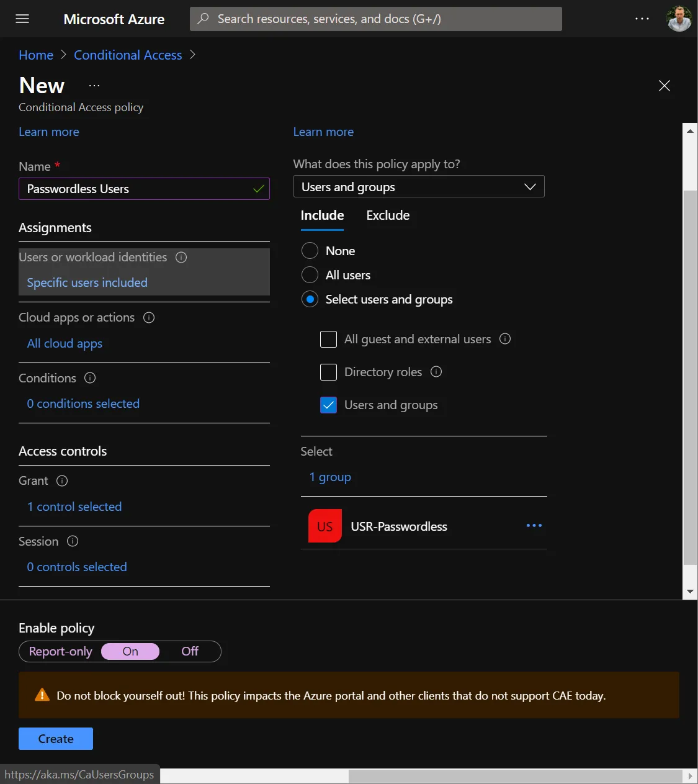The width and height of the screenshot is (698, 784).
Task: Click the vertical scrollbar thumb
Action: (690, 377)
